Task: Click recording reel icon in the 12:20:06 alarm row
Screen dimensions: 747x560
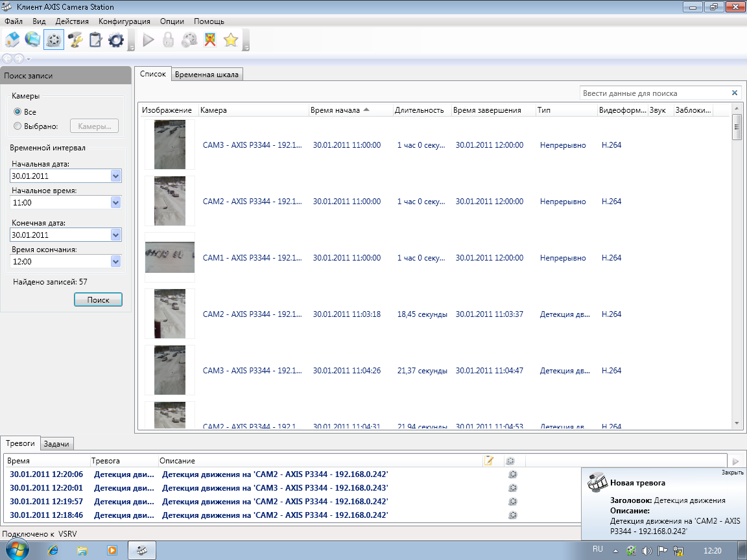Action: [x=512, y=474]
